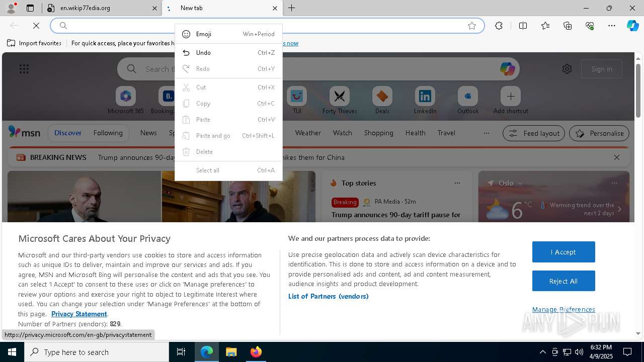Open the Windows Start menu
644x362 pixels.
point(12,352)
